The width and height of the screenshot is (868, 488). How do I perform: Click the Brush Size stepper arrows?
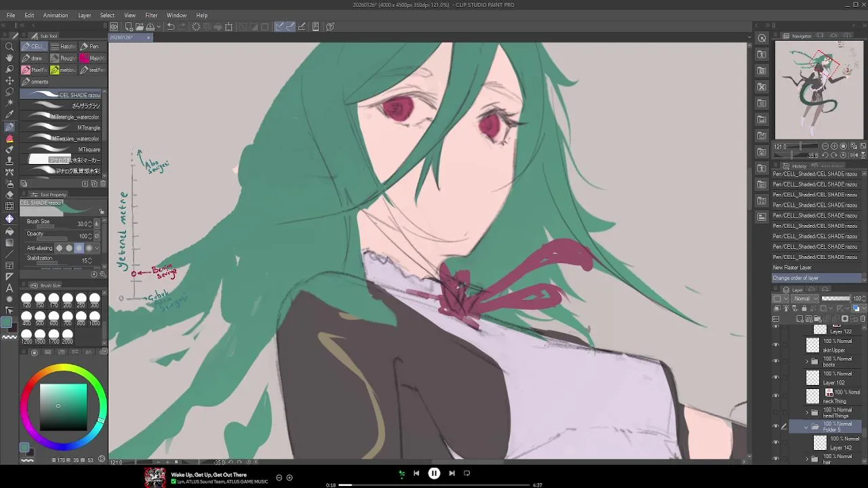(90, 224)
